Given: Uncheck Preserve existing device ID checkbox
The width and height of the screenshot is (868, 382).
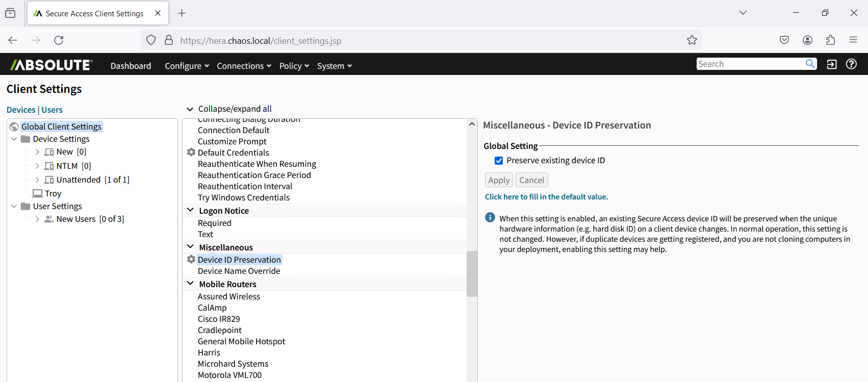Looking at the screenshot, I should click(499, 161).
